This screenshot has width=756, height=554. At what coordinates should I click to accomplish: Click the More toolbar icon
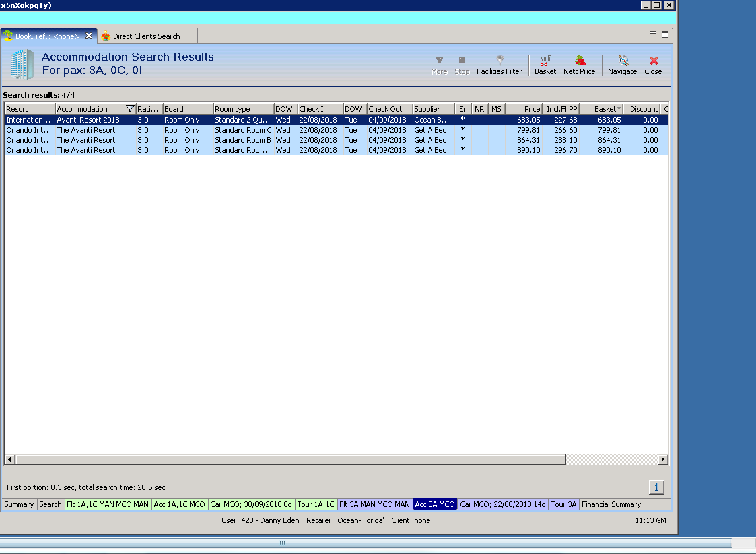point(439,65)
